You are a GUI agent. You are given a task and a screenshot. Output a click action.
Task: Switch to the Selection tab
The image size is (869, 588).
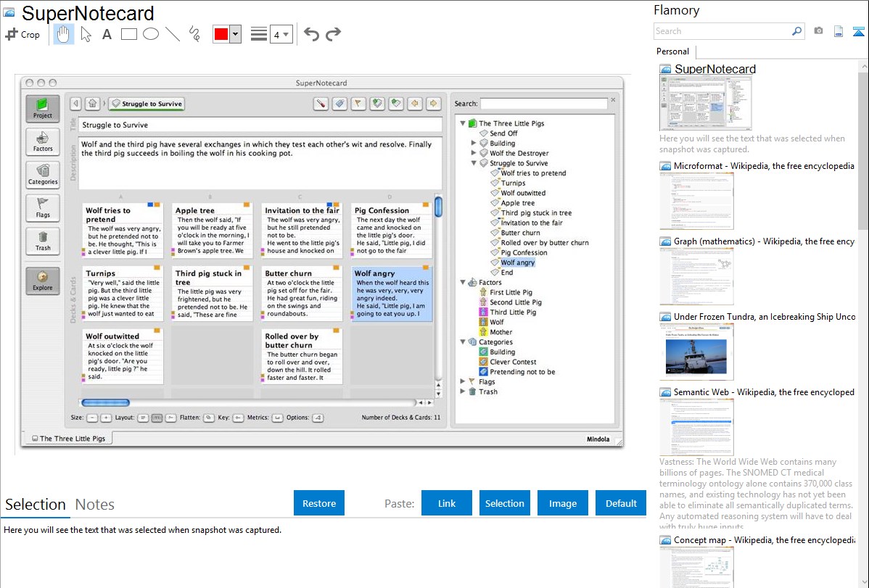[36, 505]
